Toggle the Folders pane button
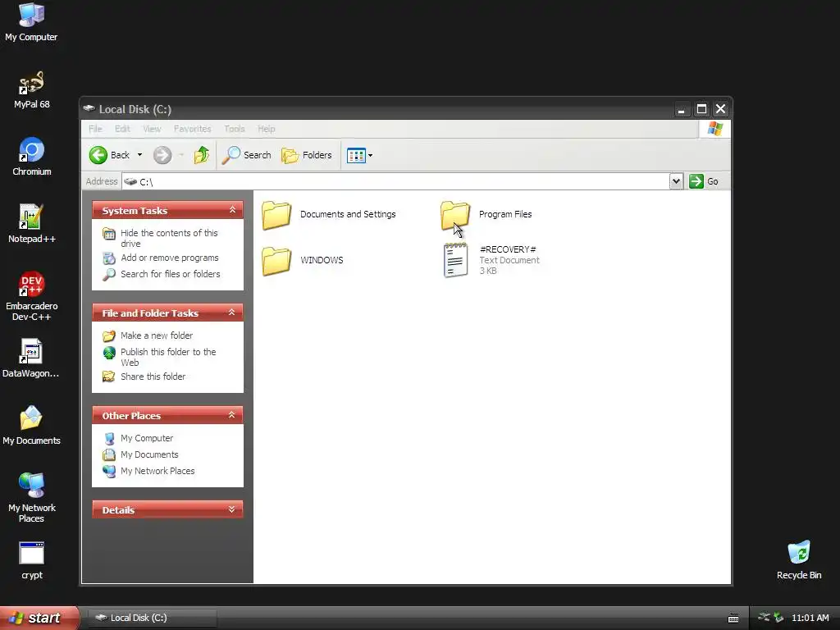This screenshot has height=630, width=840. coord(307,155)
